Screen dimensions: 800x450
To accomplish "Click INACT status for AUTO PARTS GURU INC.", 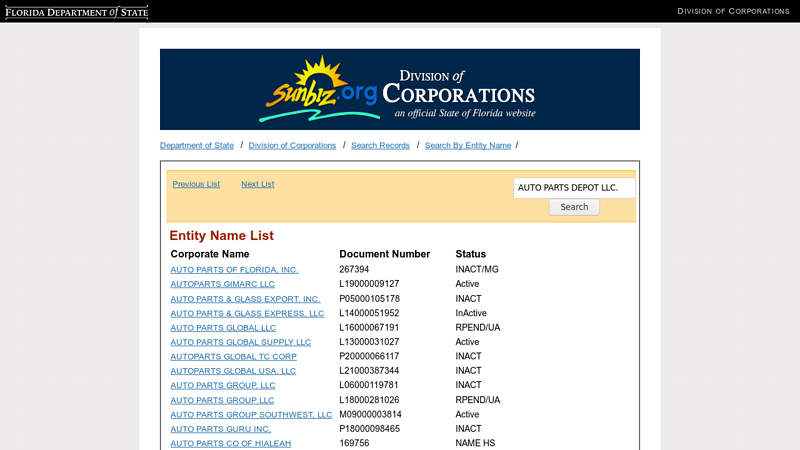I will [x=468, y=429].
